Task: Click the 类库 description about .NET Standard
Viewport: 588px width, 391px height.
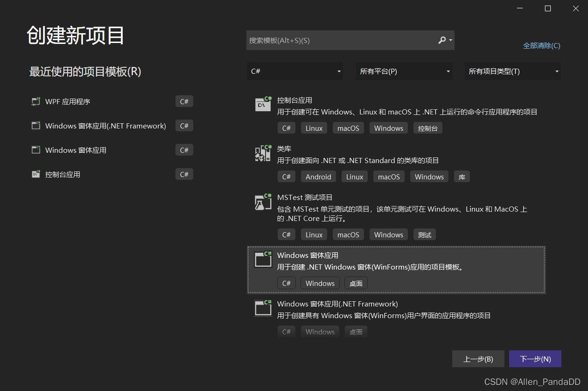Action: point(358,160)
